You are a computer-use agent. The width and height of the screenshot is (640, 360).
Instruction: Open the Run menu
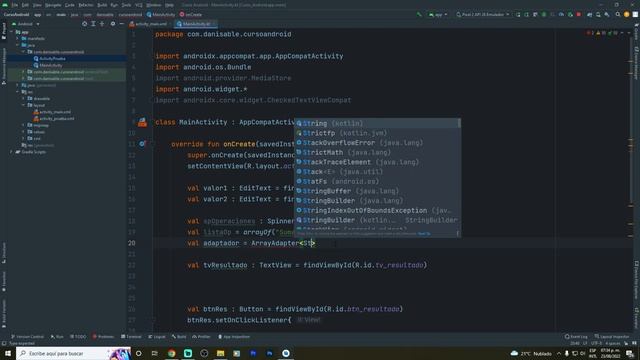click(x=114, y=5)
